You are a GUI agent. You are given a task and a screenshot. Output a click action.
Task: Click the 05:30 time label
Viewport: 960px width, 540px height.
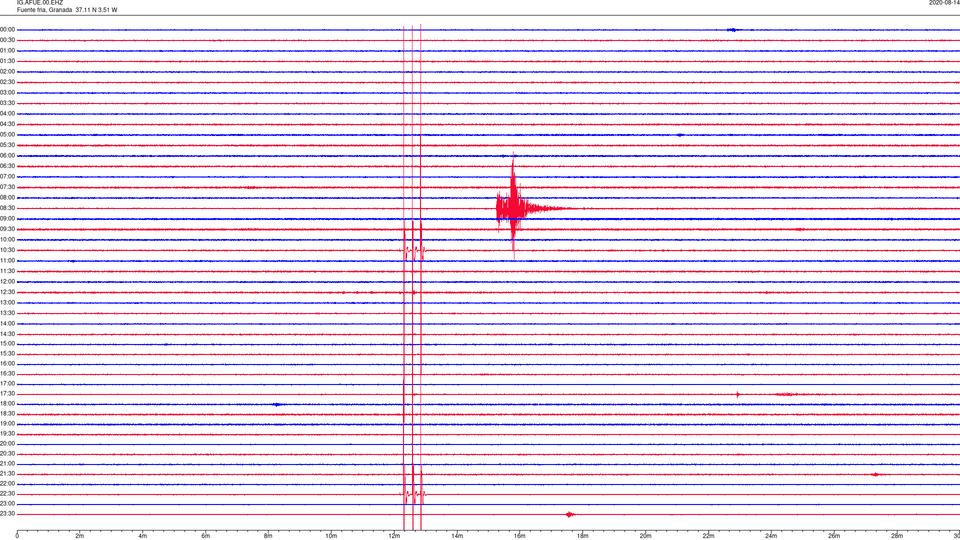(x=7, y=145)
